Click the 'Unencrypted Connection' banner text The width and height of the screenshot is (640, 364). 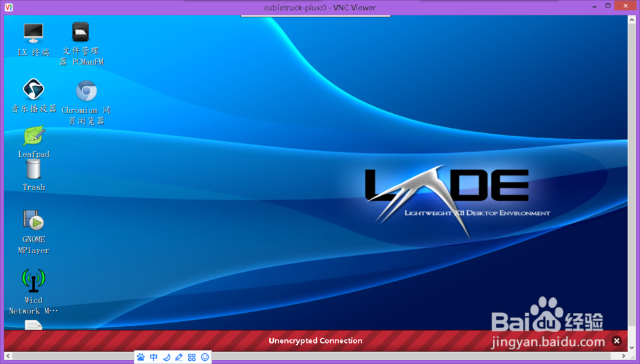(x=316, y=341)
